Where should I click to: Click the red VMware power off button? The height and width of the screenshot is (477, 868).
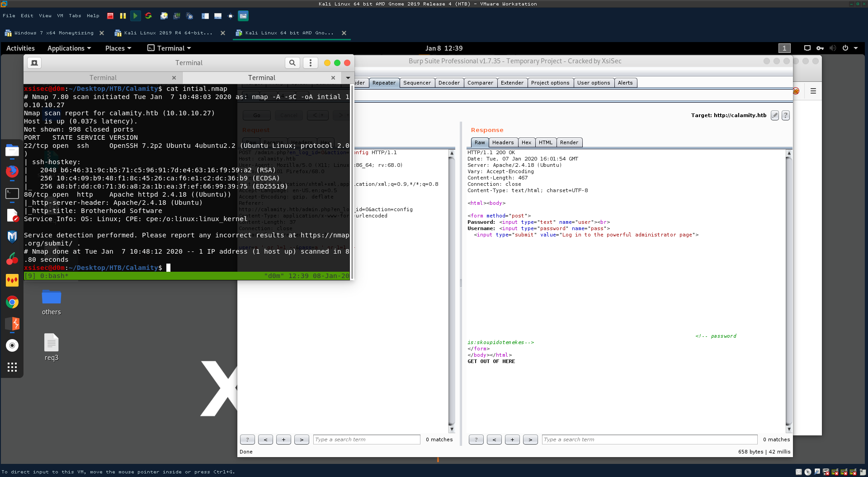pos(110,16)
